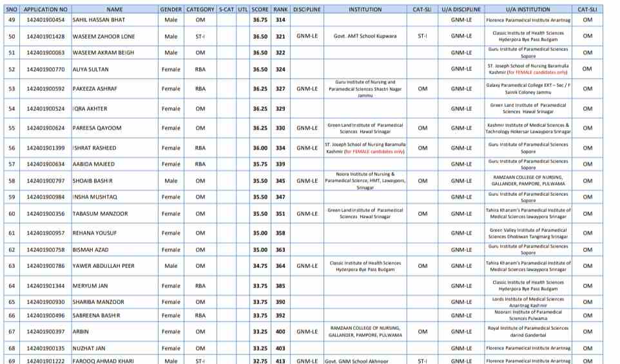Select the FAROOQ AHMAD KHARI name cell
Image resolution: width=620 pixels, height=364 pixels.
[102, 361]
